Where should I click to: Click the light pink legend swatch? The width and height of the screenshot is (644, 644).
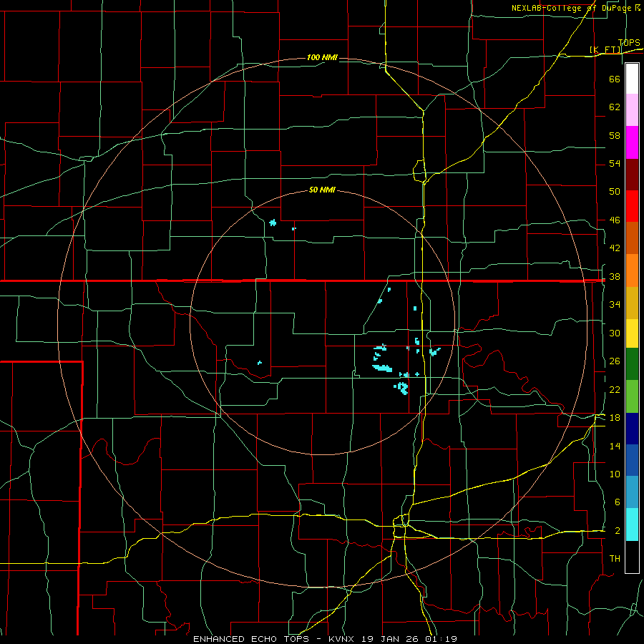[x=632, y=110]
